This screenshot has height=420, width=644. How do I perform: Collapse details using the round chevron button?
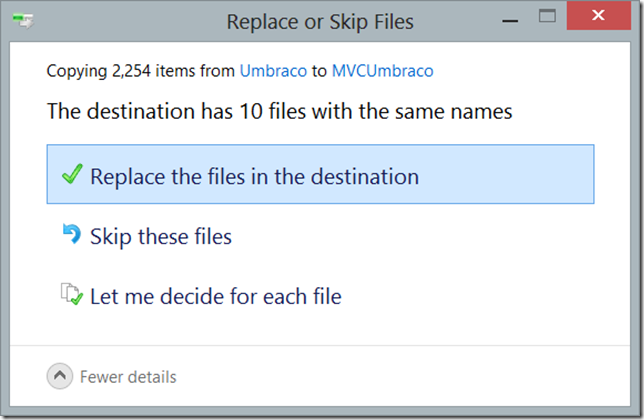[60, 376]
